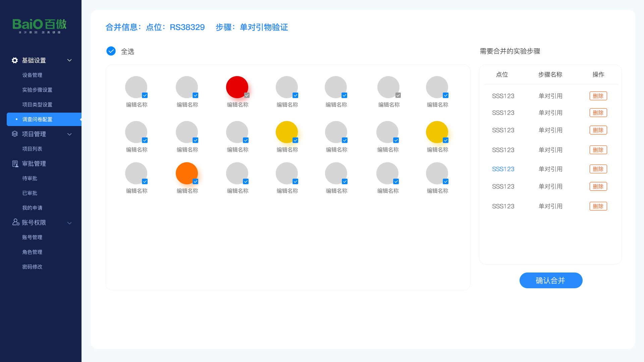Select the orange circle sample
The height and width of the screenshot is (362, 644).
pyautogui.click(x=186, y=173)
